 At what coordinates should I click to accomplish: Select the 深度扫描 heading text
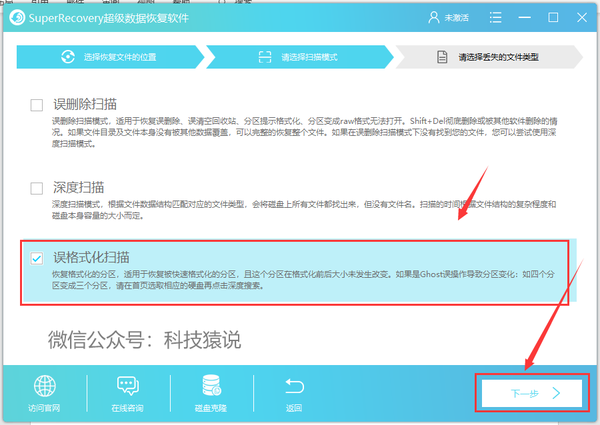tap(78, 187)
